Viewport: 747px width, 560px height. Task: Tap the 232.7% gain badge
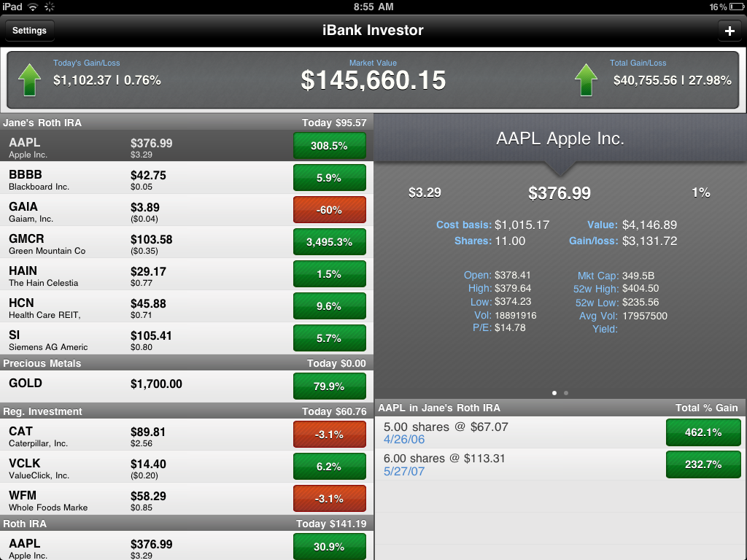click(x=703, y=464)
